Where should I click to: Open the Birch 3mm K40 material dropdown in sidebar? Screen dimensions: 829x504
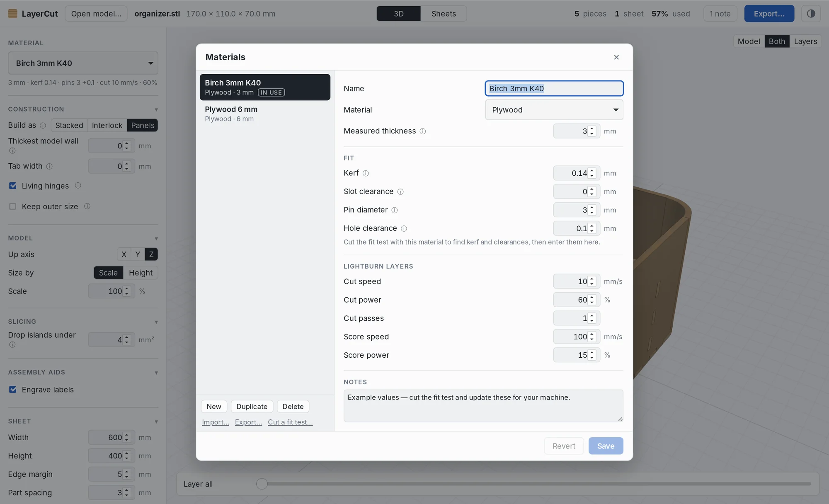83,63
